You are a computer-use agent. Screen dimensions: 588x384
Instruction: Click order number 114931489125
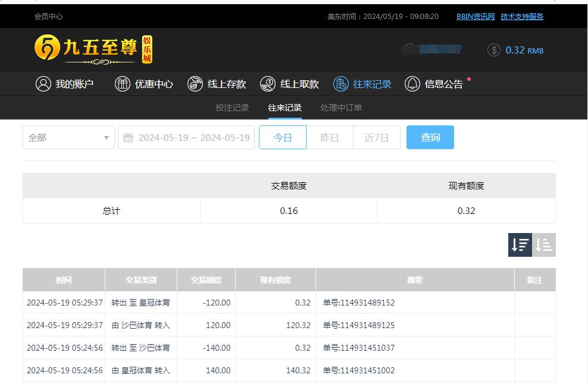click(x=359, y=325)
